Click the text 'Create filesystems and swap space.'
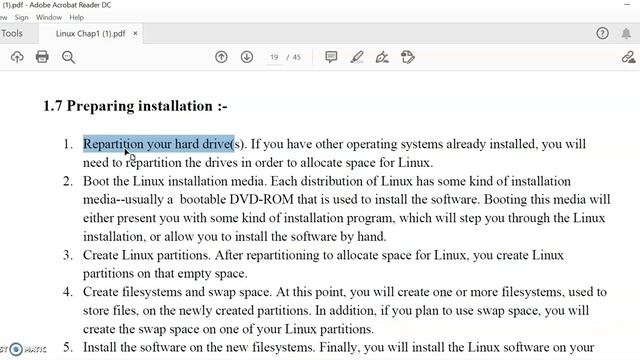 tap(177, 292)
